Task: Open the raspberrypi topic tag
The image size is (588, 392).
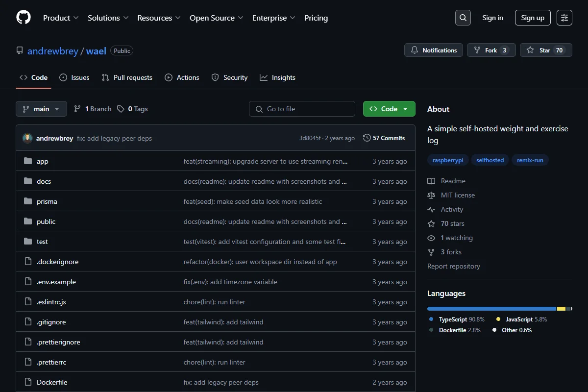Action: click(x=448, y=160)
